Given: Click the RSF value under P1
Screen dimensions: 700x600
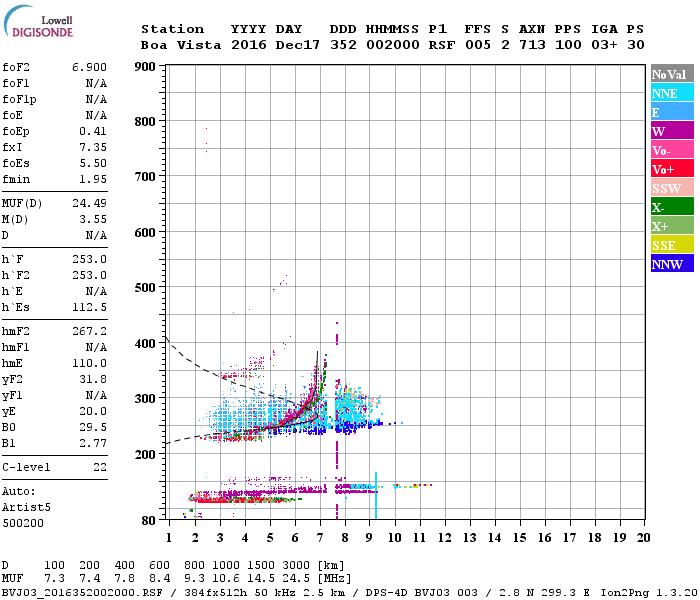Looking at the screenshot, I should pyautogui.click(x=442, y=45).
